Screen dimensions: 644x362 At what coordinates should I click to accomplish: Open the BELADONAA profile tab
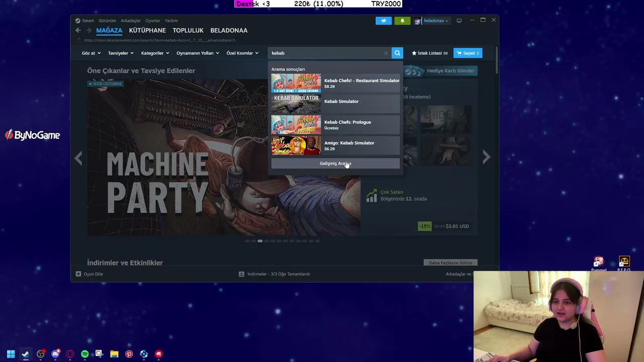tap(229, 30)
